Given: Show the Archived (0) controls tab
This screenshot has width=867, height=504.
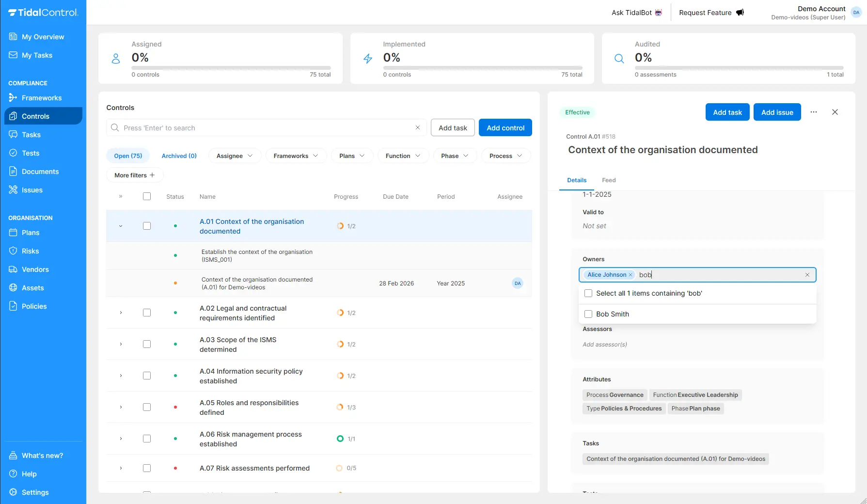Looking at the screenshot, I should (179, 156).
